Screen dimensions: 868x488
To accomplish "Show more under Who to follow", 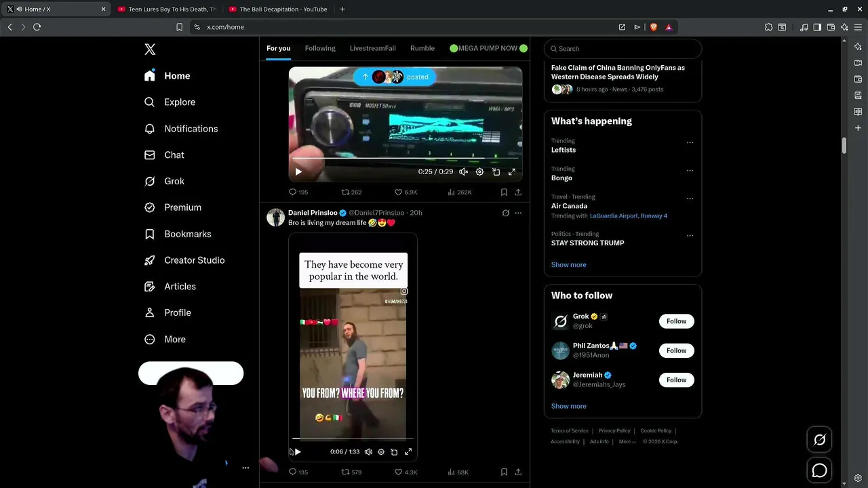I will coord(568,406).
